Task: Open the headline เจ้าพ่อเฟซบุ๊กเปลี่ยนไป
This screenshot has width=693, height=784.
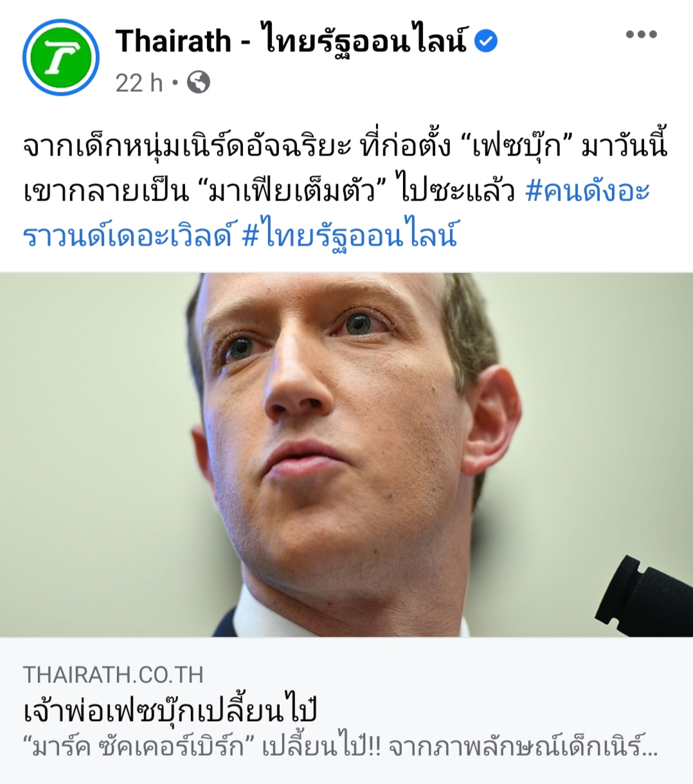Action: [171, 710]
